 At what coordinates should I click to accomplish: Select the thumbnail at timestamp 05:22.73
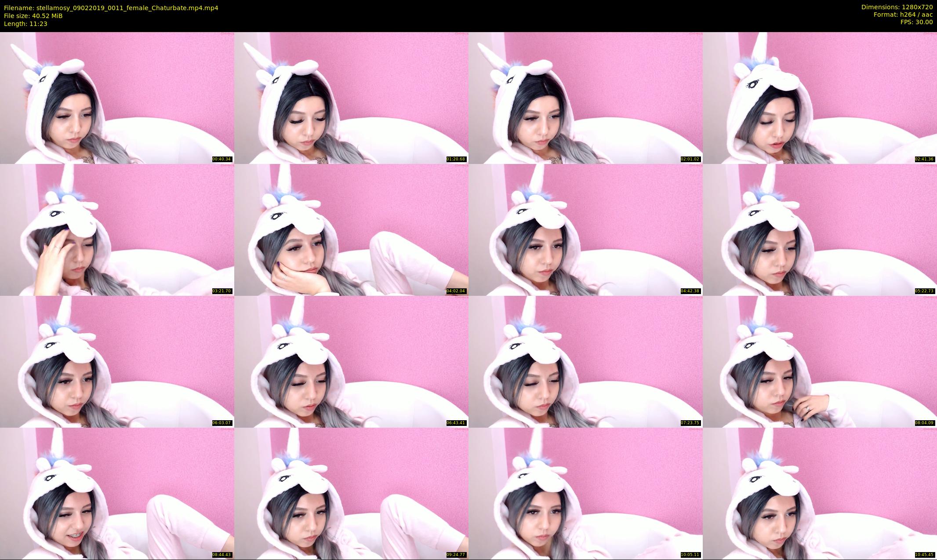[x=820, y=229]
